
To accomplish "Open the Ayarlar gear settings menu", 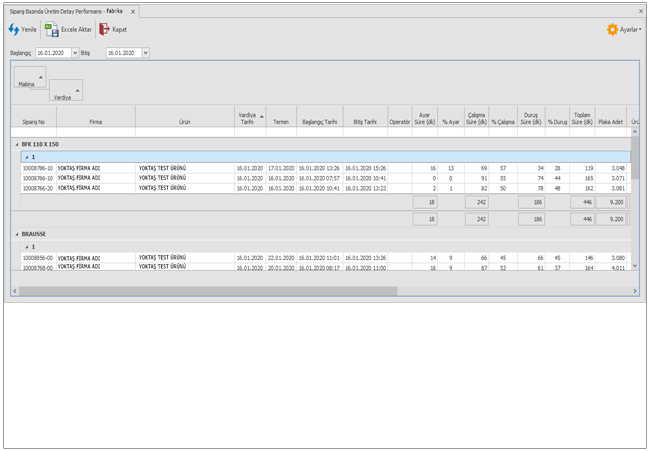I will (613, 30).
